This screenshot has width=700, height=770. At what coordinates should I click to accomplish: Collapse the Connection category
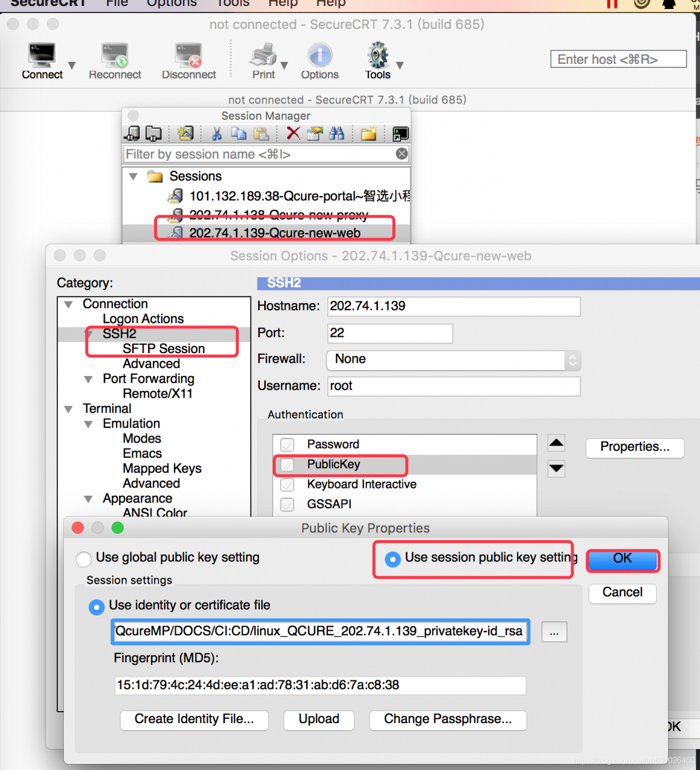69,304
